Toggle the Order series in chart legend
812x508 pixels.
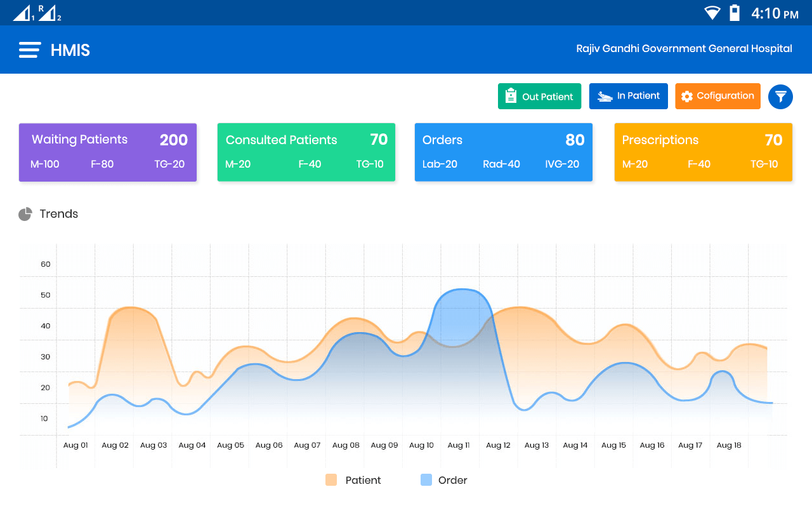pos(444,480)
